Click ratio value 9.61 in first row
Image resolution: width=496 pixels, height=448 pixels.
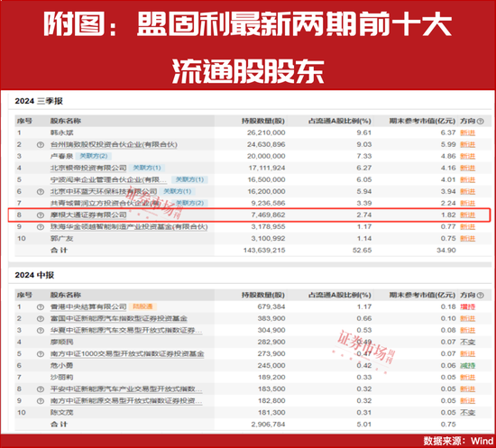click(x=364, y=133)
